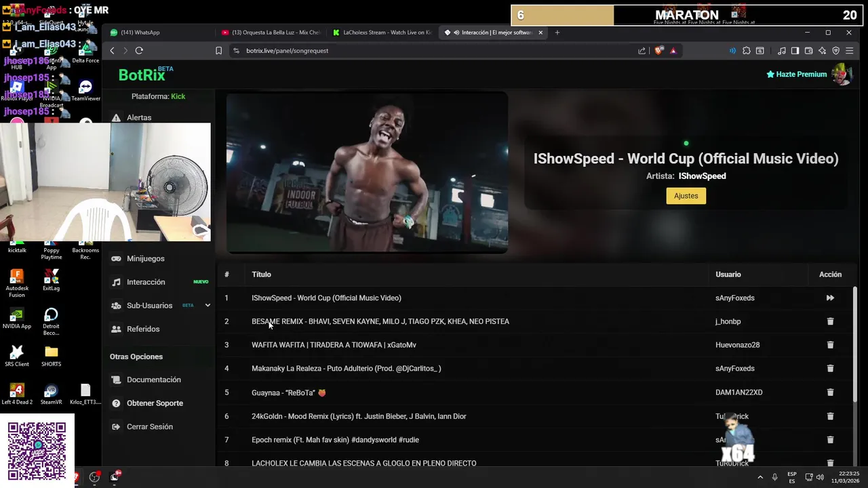The image size is (868, 488).
Task: Close the Interacción browser tab
Action: [x=540, y=33]
